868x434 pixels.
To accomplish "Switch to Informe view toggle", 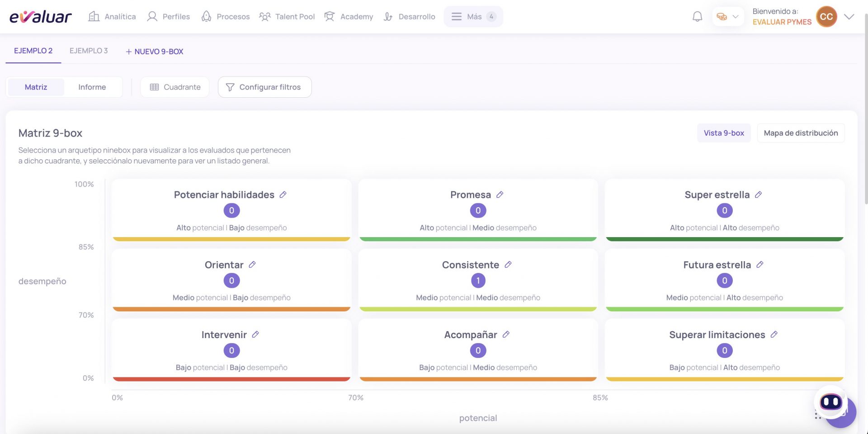I will 92,87.
